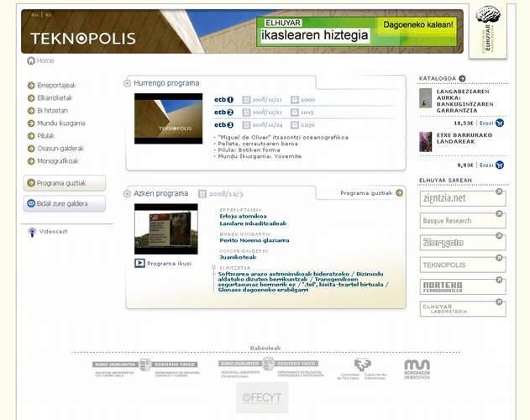
Task: Click the envelope icon on Bidali zure galdera
Action: (31, 203)
